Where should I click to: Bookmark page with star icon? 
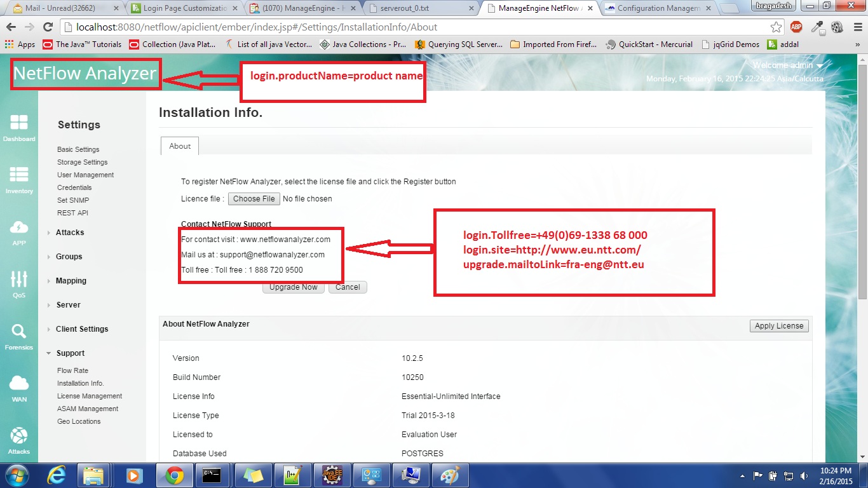click(776, 27)
